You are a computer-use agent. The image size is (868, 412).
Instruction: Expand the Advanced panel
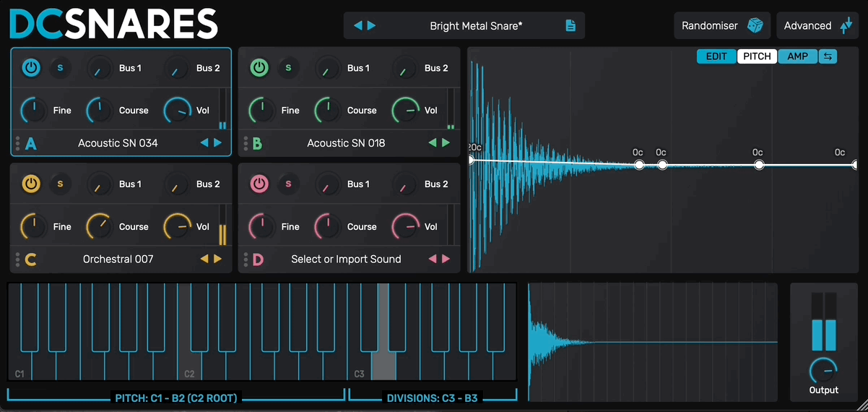[x=817, y=26]
